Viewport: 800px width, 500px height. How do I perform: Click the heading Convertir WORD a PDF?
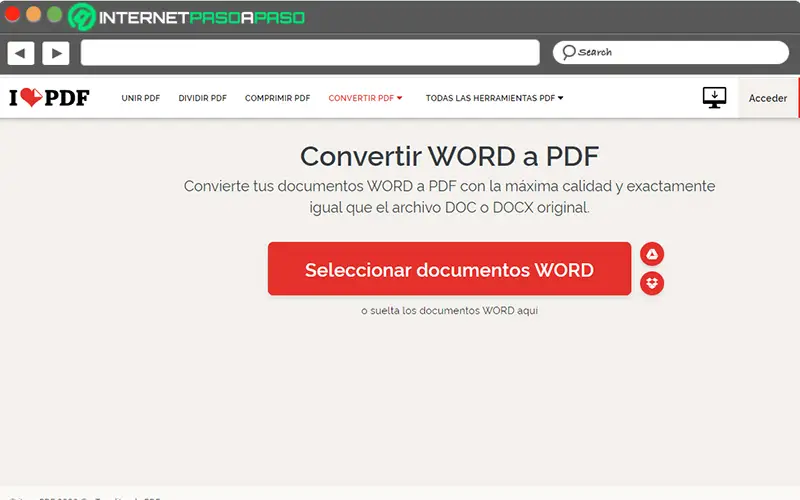[x=449, y=156]
